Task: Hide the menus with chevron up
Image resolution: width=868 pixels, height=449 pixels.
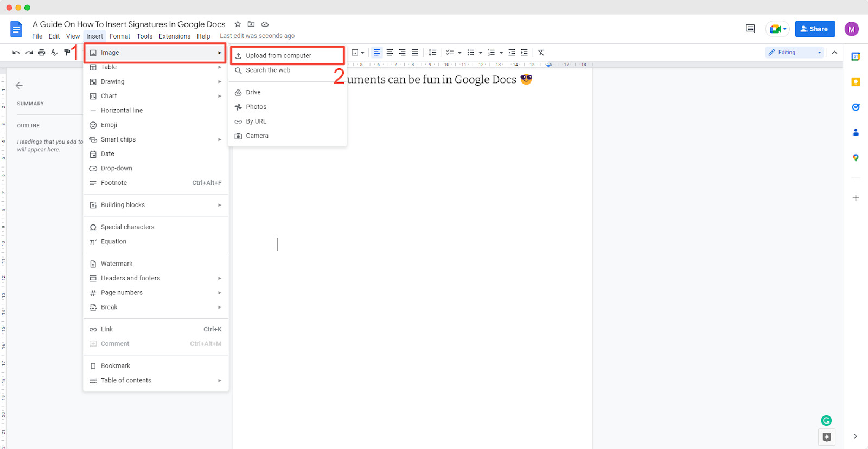Action: click(x=834, y=53)
